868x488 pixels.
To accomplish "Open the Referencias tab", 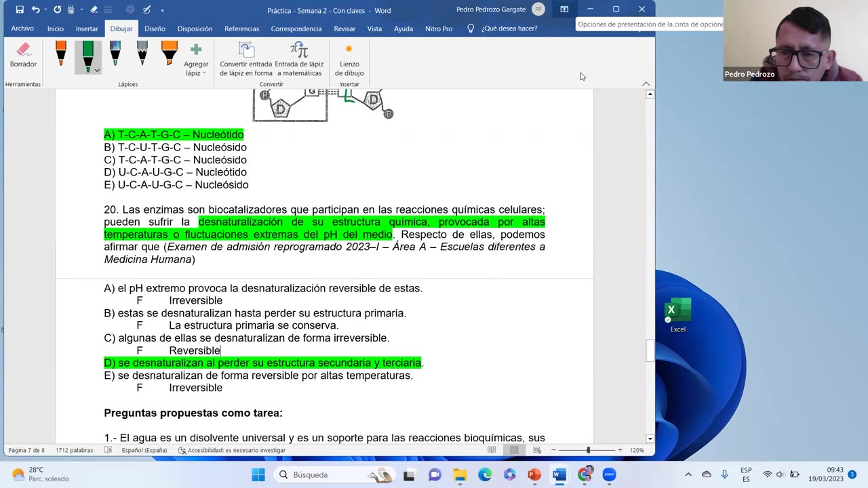I will (241, 28).
